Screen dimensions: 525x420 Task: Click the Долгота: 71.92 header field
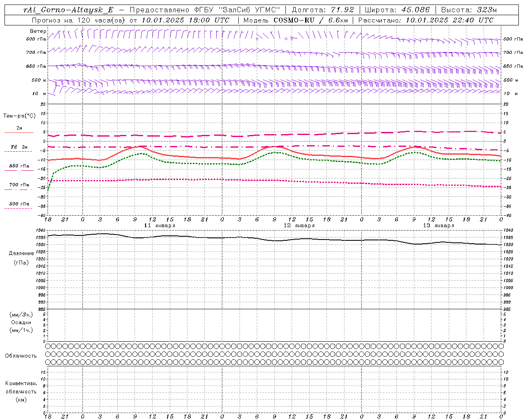(x=322, y=10)
